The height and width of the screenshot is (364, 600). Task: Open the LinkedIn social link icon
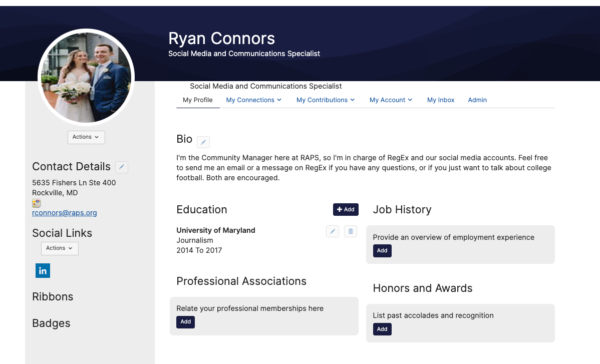tap(43, 271)
